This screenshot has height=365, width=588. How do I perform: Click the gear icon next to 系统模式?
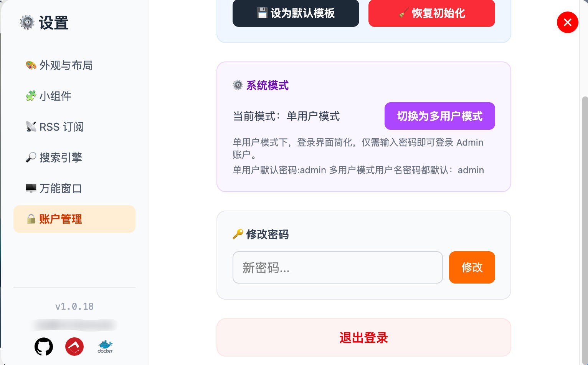[238, 85]
